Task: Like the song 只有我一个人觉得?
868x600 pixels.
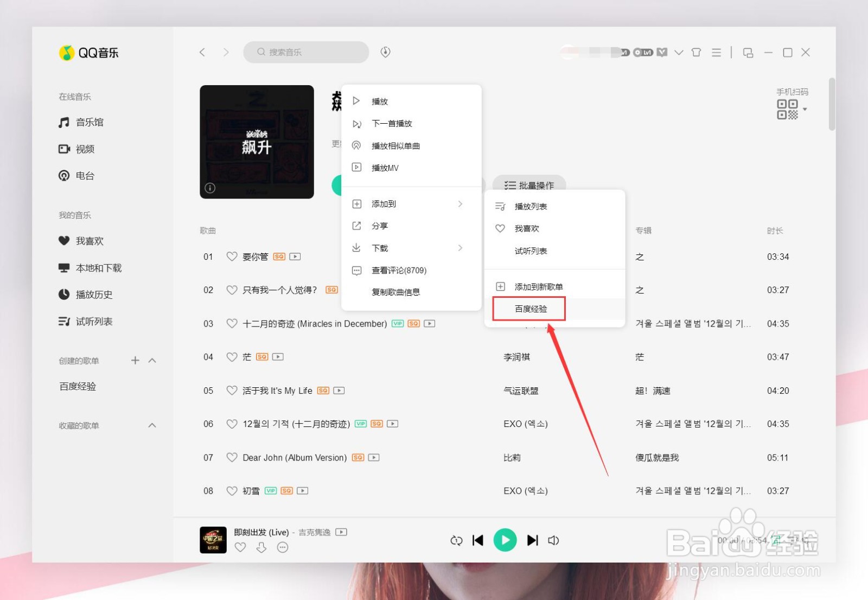Action: (x=232, y=290)
